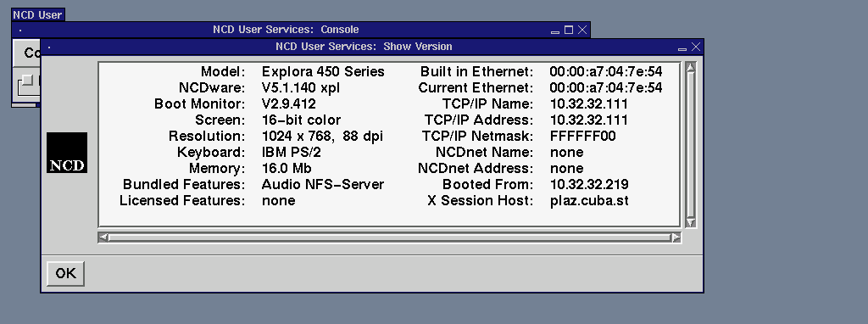Screen dimensions: 868x324
Task: Maximize the Console window
Action: tap(569, 30)
